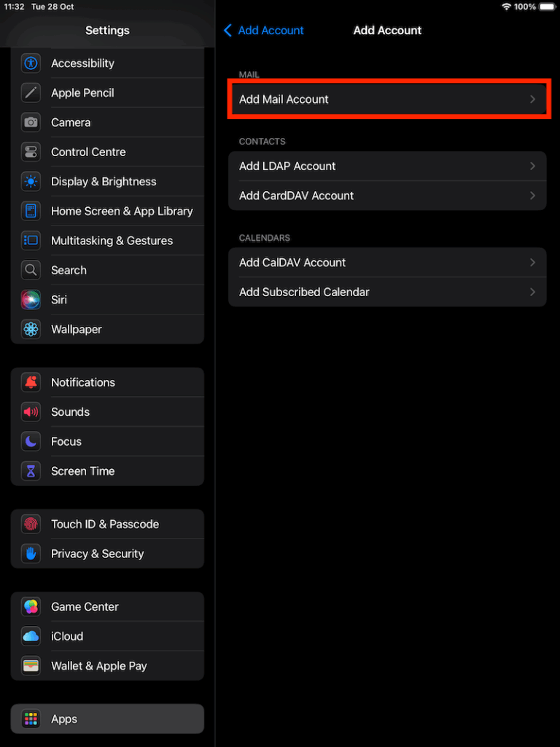Screen dimensions: 560x747
Task: Tap the Siri icon
Action: (31, 300)
